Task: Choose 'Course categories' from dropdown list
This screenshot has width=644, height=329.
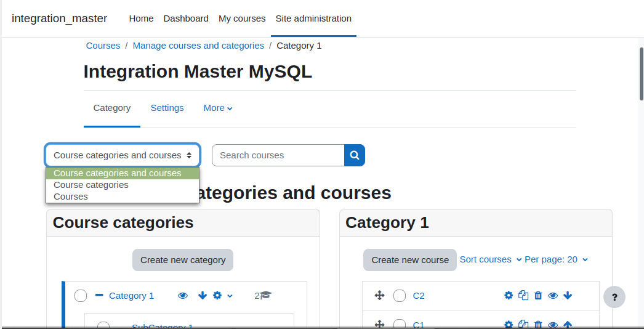Action: point(123,185)
